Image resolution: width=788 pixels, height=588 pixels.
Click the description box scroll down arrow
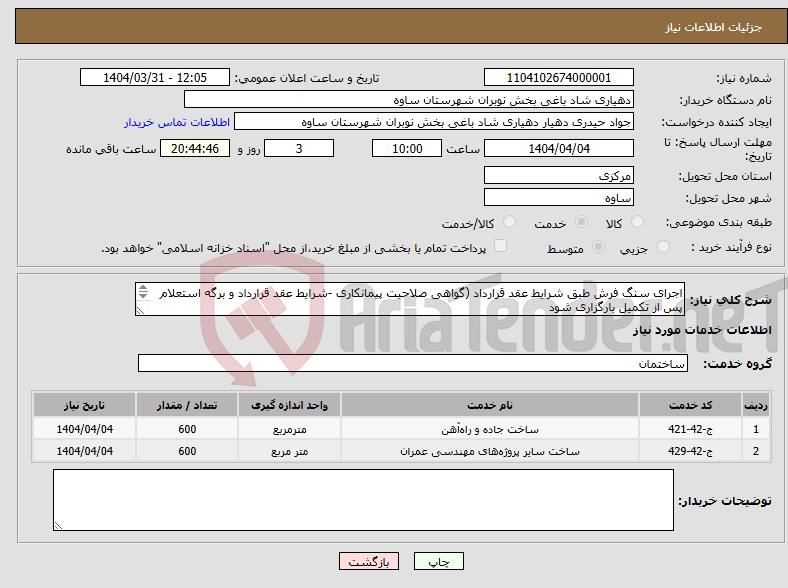pos(143,295)
